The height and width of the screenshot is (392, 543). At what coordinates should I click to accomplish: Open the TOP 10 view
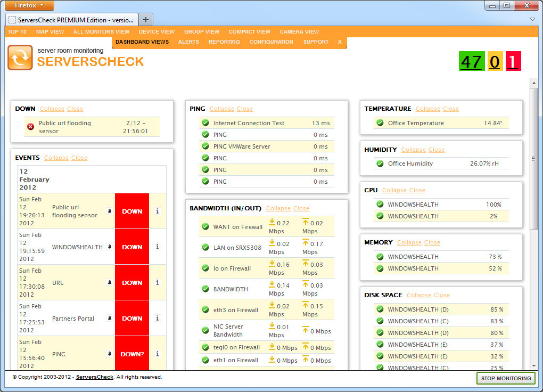point(17,31)
